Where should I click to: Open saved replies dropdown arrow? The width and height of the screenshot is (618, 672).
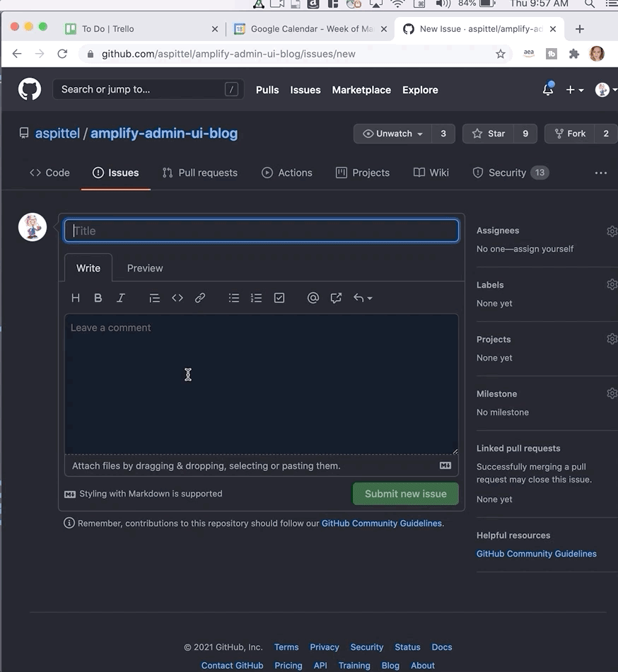363,298
